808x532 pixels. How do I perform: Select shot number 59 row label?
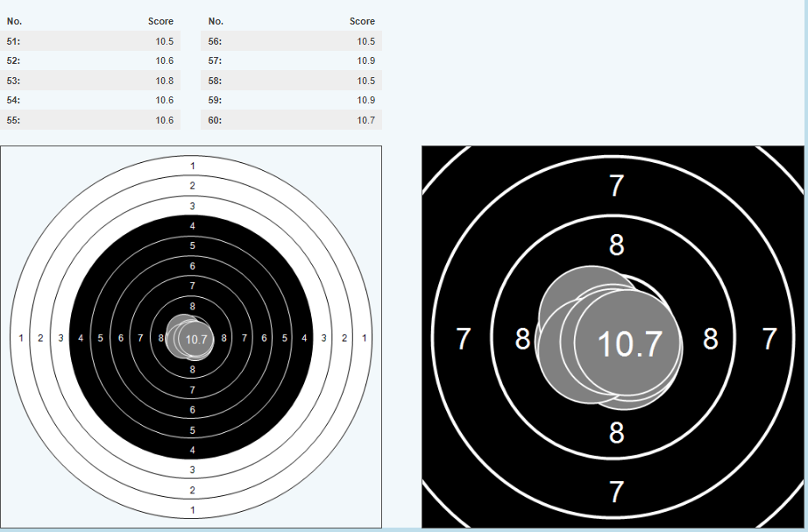(x=215, y=100)
